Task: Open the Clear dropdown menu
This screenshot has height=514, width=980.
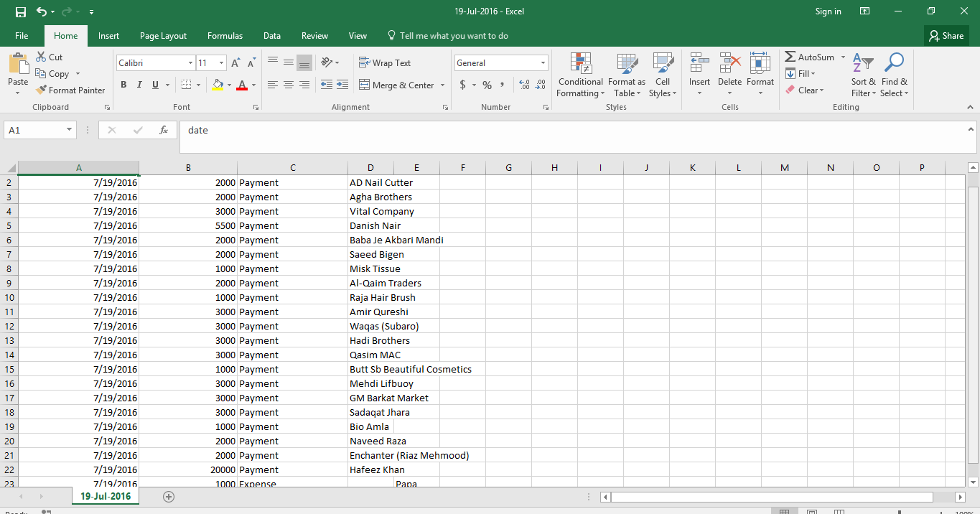Action: (805, 90)
